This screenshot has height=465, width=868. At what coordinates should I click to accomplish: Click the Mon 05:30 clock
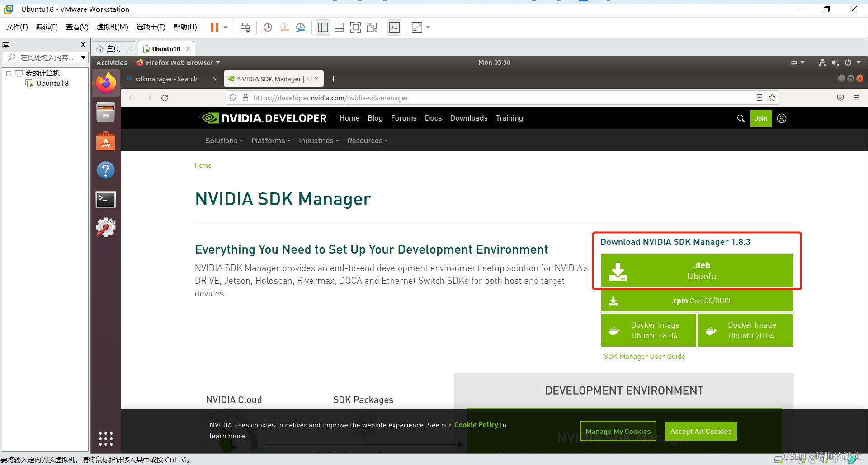[x=494, y=62]
